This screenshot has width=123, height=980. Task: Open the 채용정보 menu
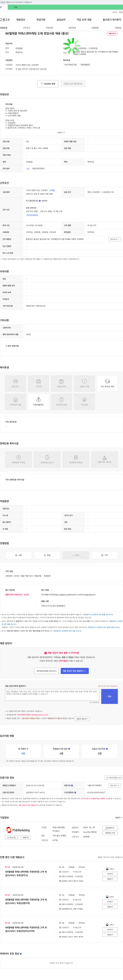click(x=20, y=20)
